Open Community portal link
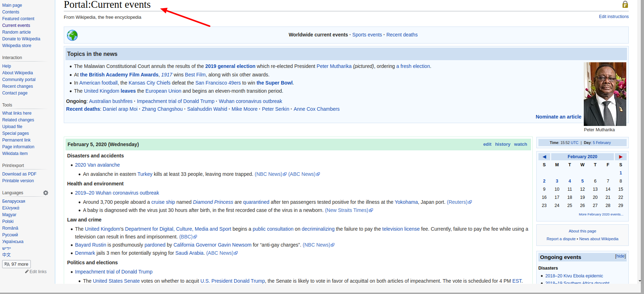The image size is (644, 294). point(19,80)
